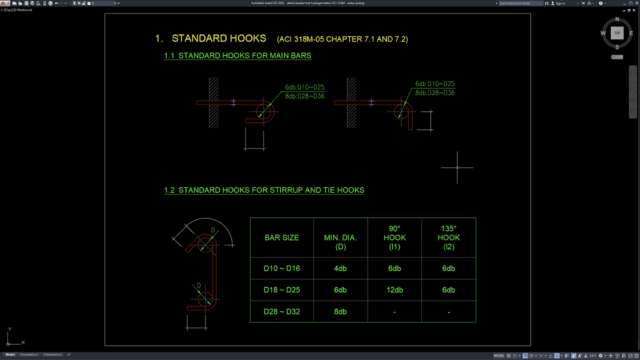Toggle polar tracking in status bar
Screen dimensions: 640x360
(x=531, y=356)
